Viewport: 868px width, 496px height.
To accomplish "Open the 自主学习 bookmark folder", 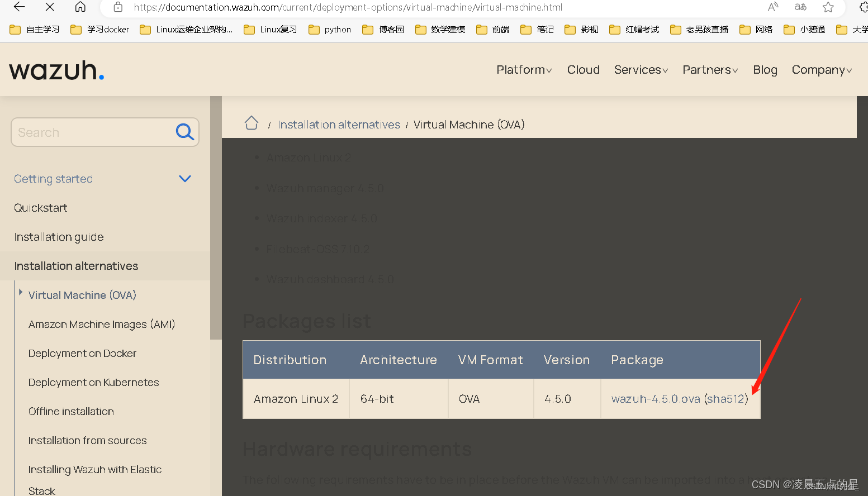I will pos(35,30).
